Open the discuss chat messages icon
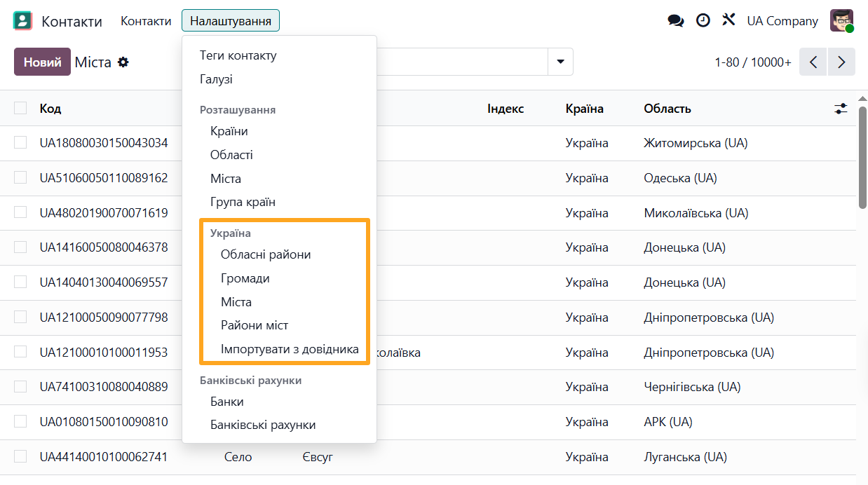Viewport: 868px width, 485px height. (x=676, y=21)
